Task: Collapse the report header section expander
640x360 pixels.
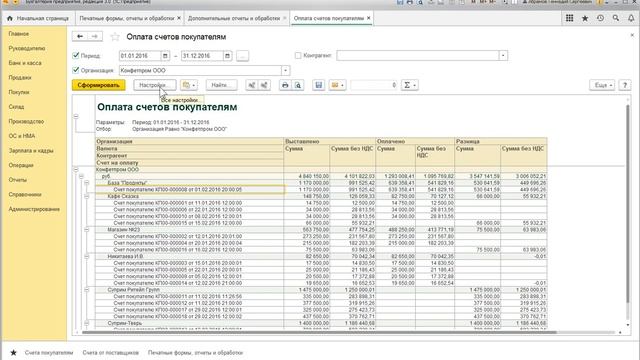Action: point(76,116)
